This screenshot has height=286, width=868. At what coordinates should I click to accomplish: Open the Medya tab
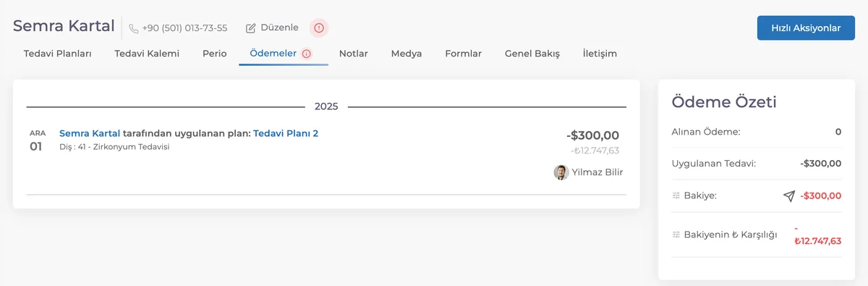pyautogui.click(x=407, y=54)
